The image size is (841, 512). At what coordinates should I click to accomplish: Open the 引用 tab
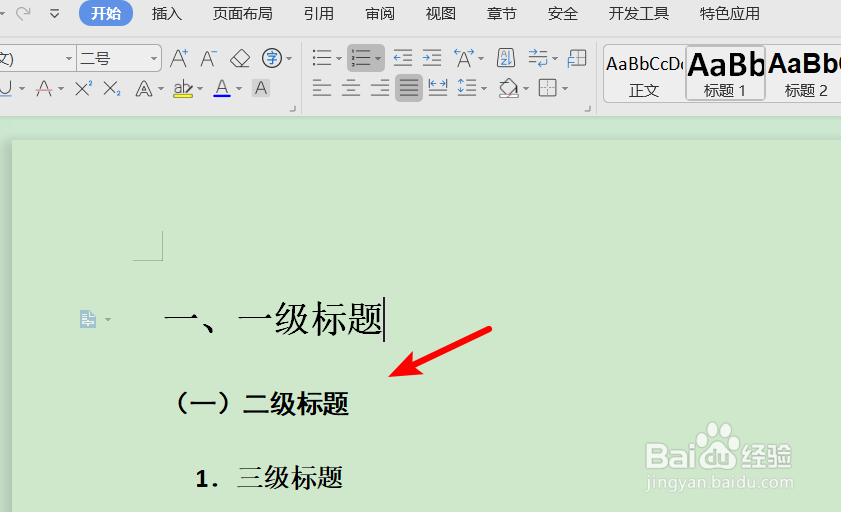click(319, 13)
